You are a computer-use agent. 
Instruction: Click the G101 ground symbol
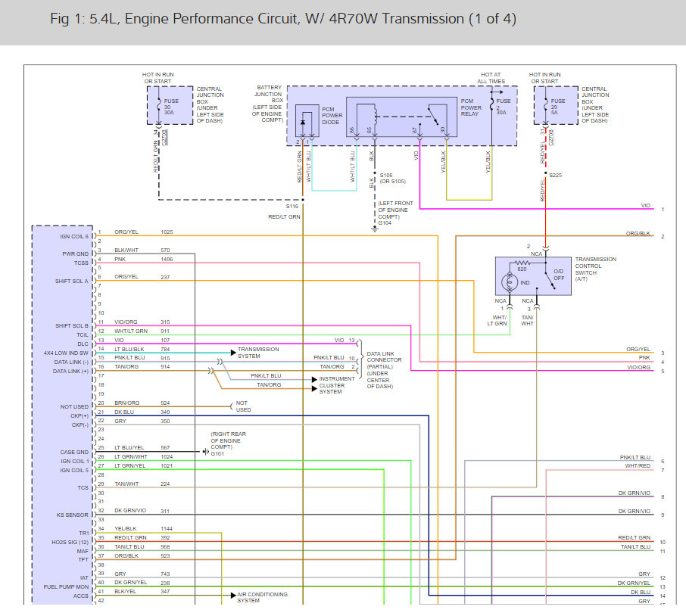[x=206, y=452]
